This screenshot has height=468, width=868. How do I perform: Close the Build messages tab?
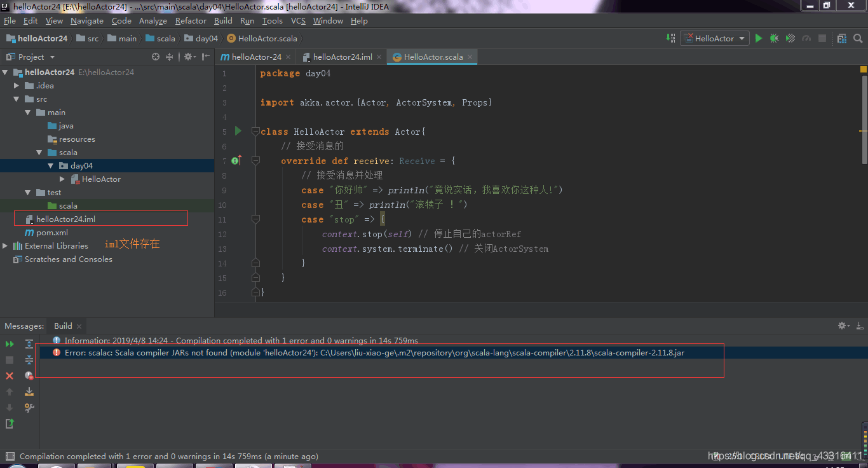[78, 326]
